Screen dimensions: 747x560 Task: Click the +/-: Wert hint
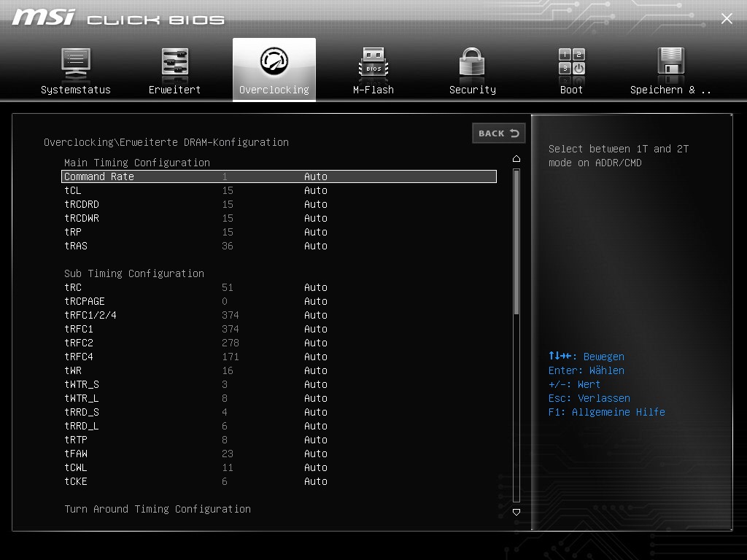(574, 384)
